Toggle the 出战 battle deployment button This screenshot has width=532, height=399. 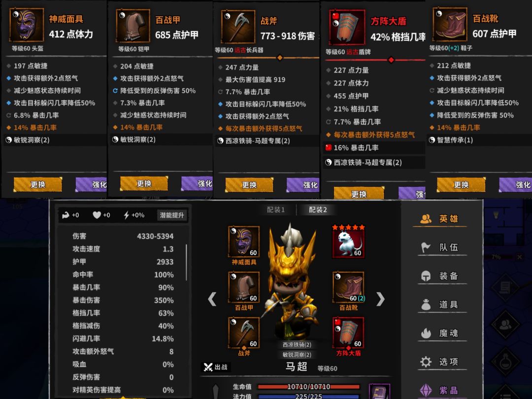pyautogui.click(x=215, y=367)
